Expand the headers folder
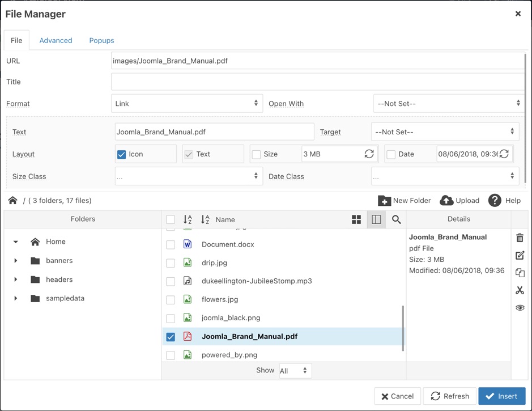Image resolution: width=532 pixels, height=411 pixels. (x=16, y=279)
